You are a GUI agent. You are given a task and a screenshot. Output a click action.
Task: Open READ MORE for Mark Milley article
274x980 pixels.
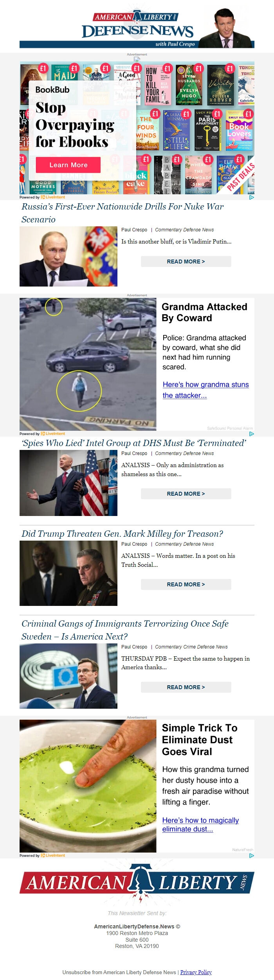[186, 584]
